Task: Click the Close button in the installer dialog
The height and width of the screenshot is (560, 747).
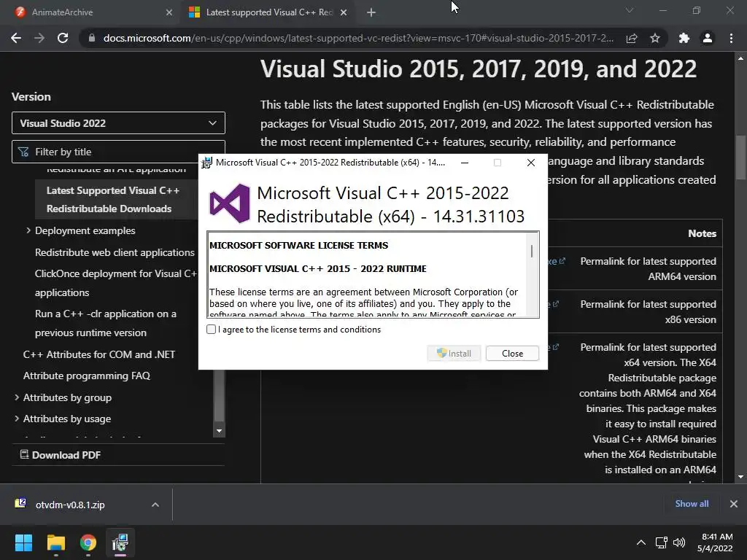Action: pos(512,354)
